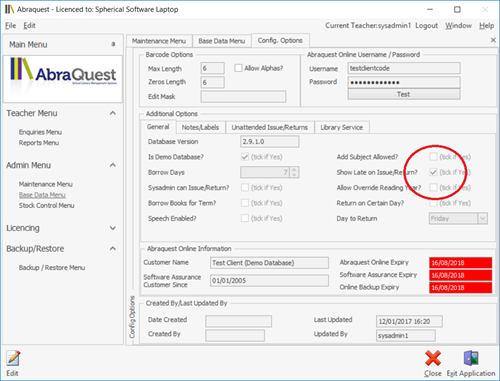
Task: Click Software Assurance Customer Since field
Action: click(x=269, y=281)
